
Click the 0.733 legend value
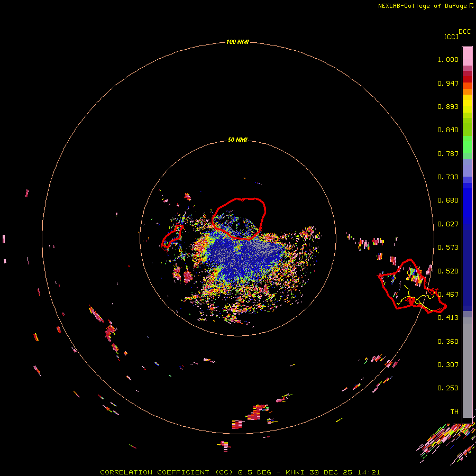(x=448, y=177)
